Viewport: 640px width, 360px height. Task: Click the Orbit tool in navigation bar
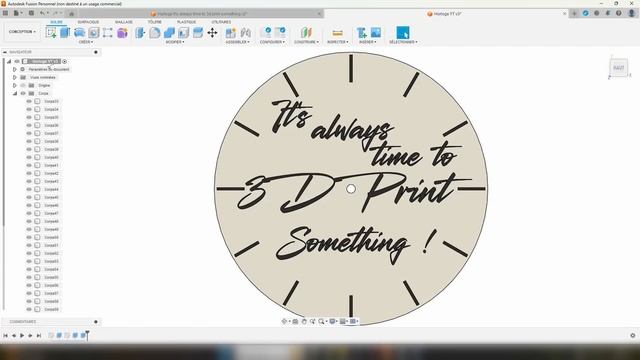(x=285, y=322)
